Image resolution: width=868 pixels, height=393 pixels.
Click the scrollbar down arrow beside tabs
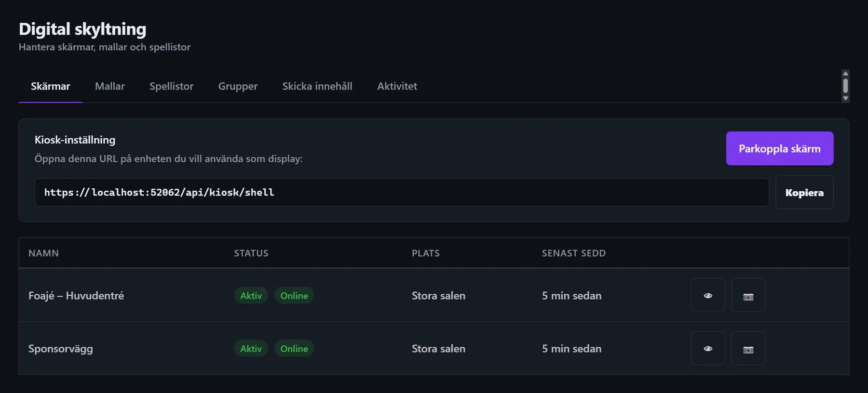point(845,98)
